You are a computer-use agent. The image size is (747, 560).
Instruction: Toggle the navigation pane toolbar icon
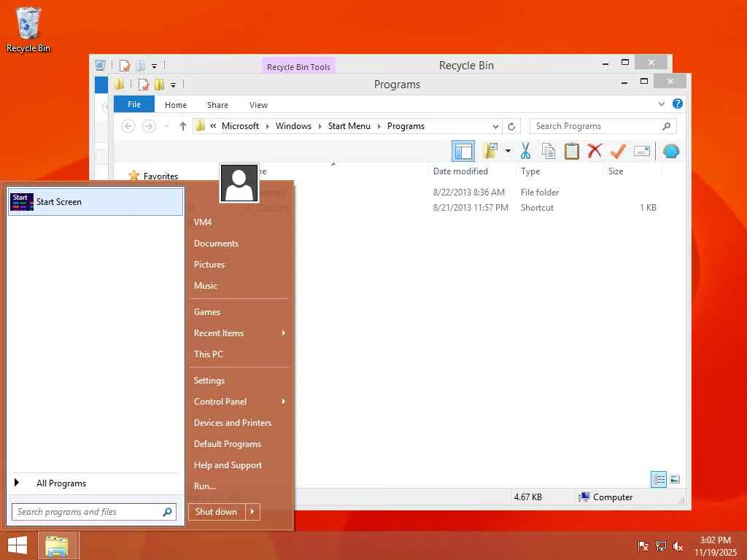coord(462,152)
